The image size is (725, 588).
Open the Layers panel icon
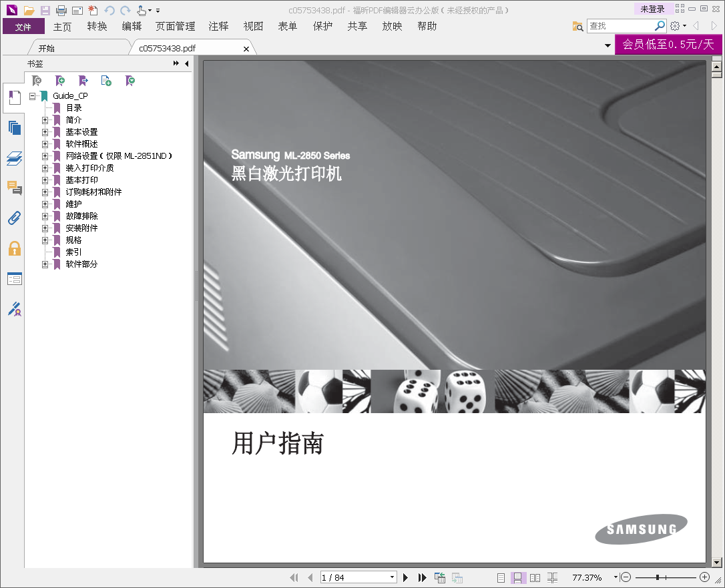point(14,158)
